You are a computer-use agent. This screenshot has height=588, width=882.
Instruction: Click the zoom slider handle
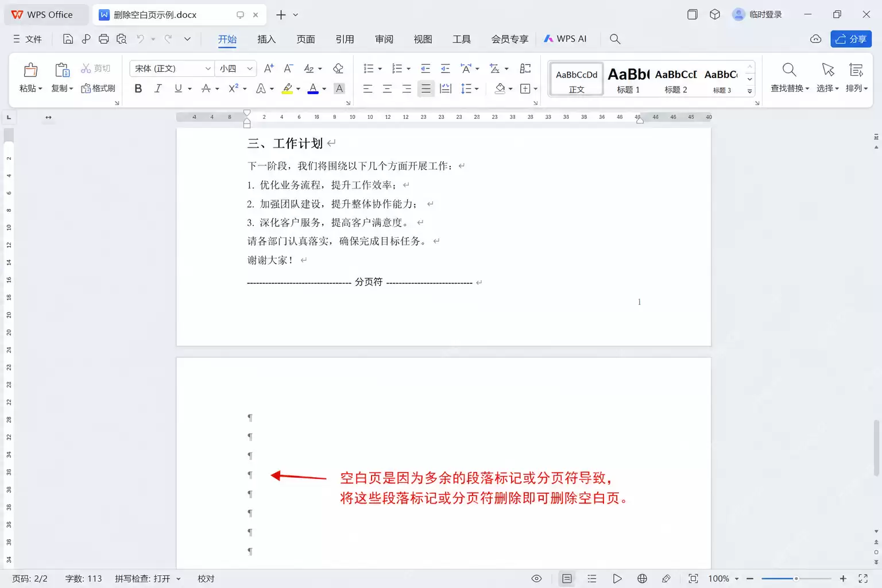point(796,579)
